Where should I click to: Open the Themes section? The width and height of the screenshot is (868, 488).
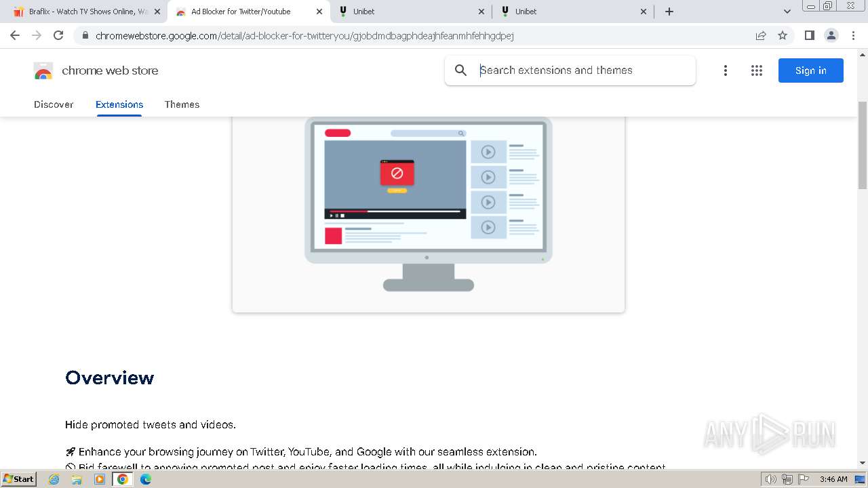(182, 104)
